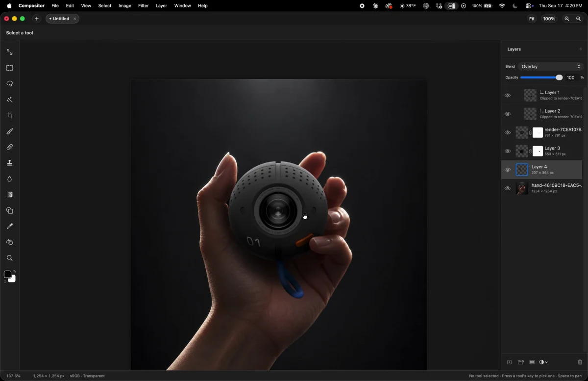588x381 pixels.
Task: Add a new document tab
Action: [x=36, y=19]
